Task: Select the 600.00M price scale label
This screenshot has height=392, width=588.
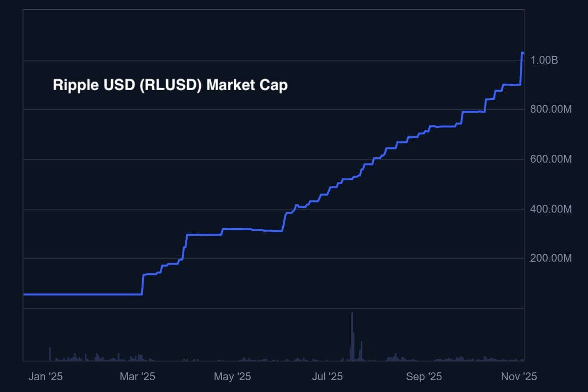Action: point(551,159)
